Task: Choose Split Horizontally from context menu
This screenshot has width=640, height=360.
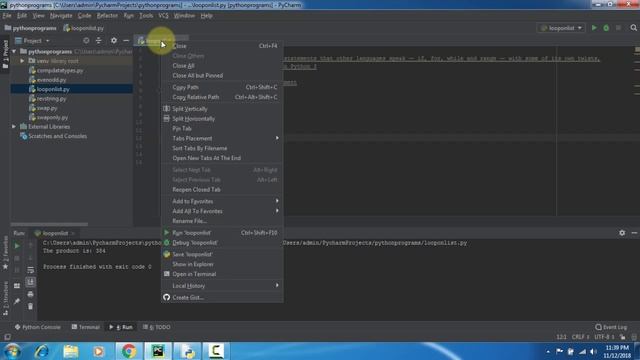Action: (222, 118)
